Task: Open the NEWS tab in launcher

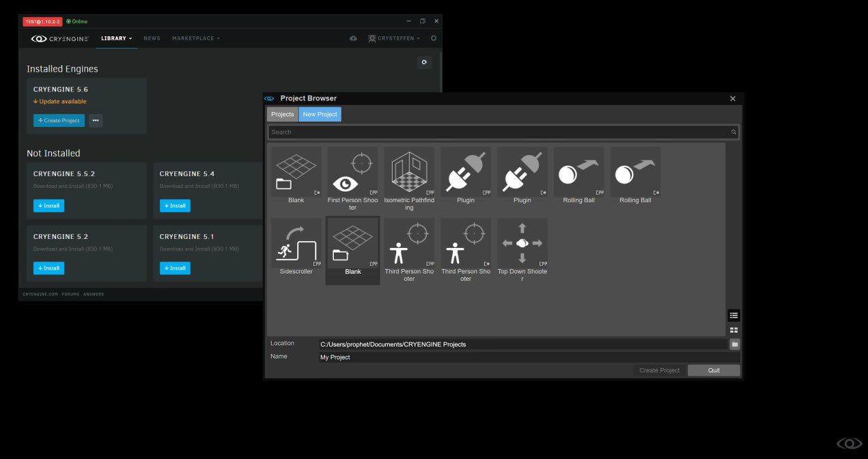Action: coord(152,38)
